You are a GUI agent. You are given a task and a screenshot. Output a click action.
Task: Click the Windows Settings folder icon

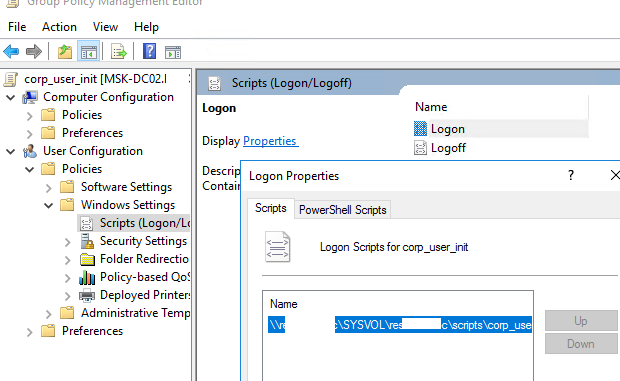[67, 205]
